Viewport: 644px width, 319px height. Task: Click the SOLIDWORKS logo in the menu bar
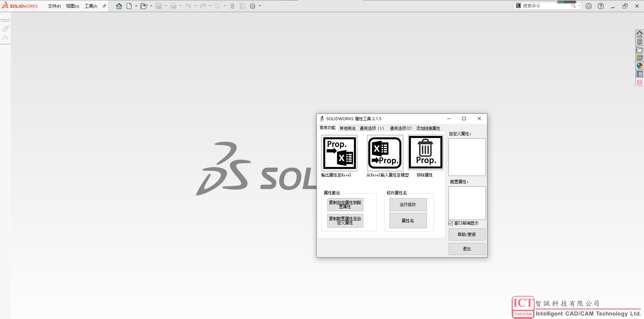click(20, 6)
